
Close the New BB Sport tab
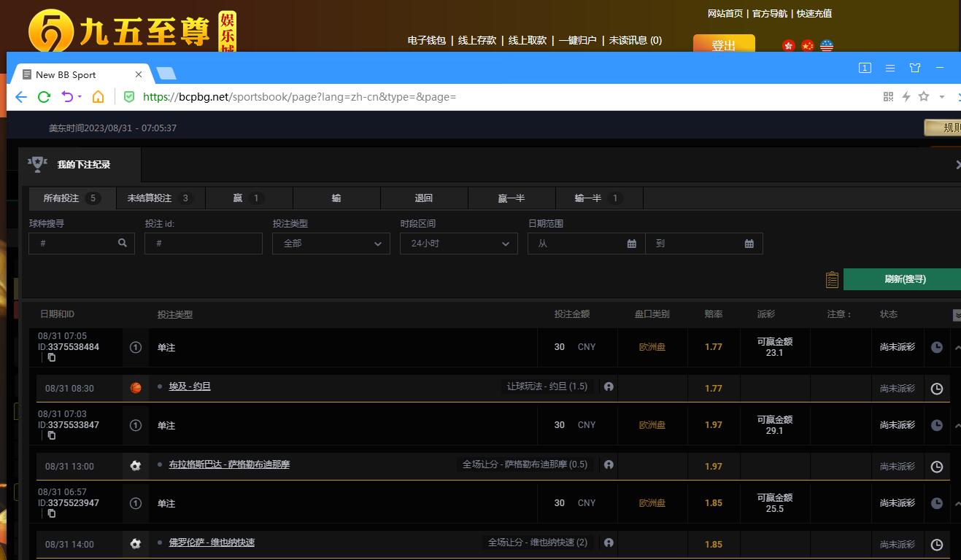click(x=139, y=74)
